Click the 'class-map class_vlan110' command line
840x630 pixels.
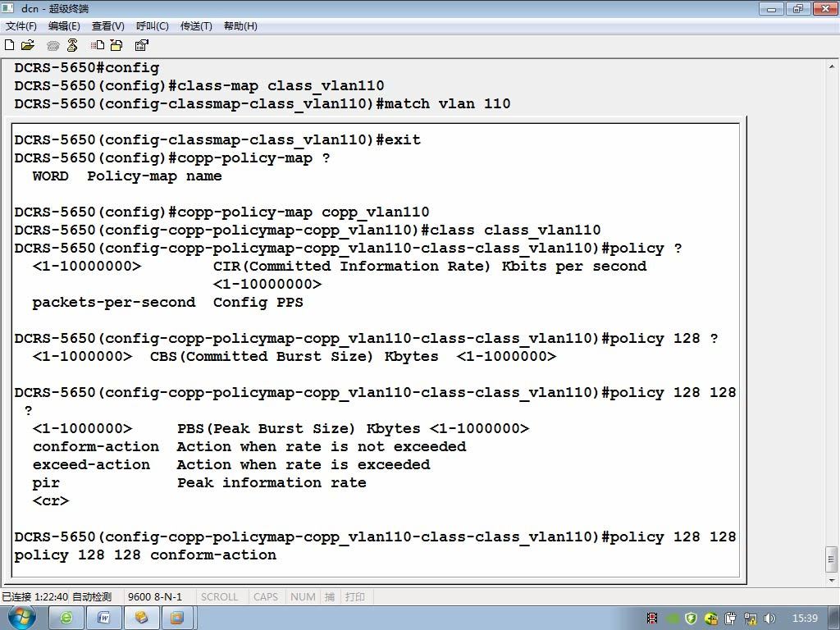click(199, 85)
